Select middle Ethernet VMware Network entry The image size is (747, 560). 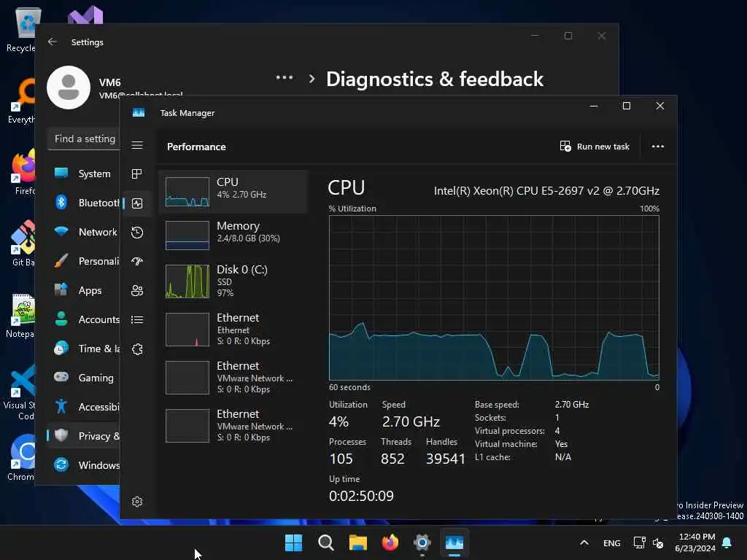pyautogui.click(x=233, y=378)
